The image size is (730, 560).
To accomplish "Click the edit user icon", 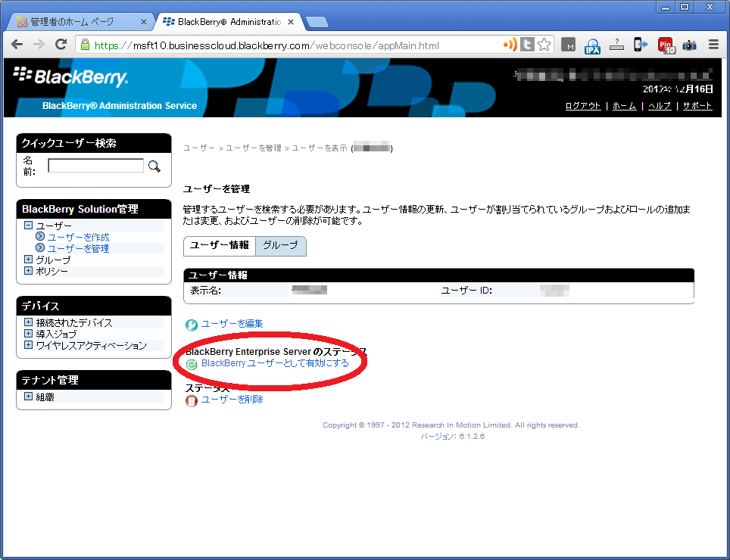I will pyautogui.click(x=192, y=325).
